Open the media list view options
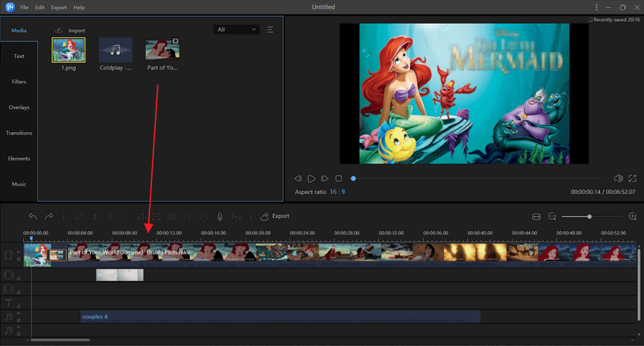The image size is (644, 346). (270, 30)
